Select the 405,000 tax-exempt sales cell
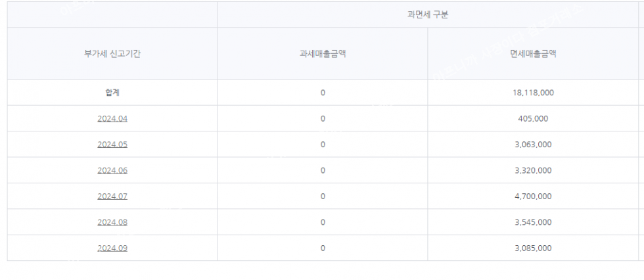644x280 pixels. click(533, 119)
